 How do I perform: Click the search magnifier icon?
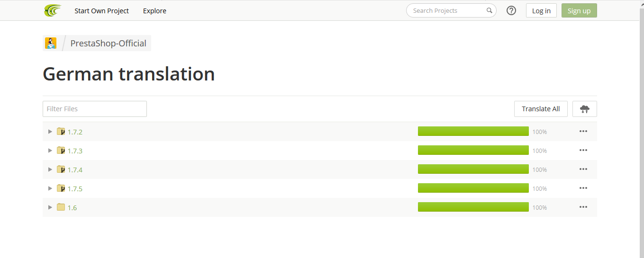coord(490,10)
